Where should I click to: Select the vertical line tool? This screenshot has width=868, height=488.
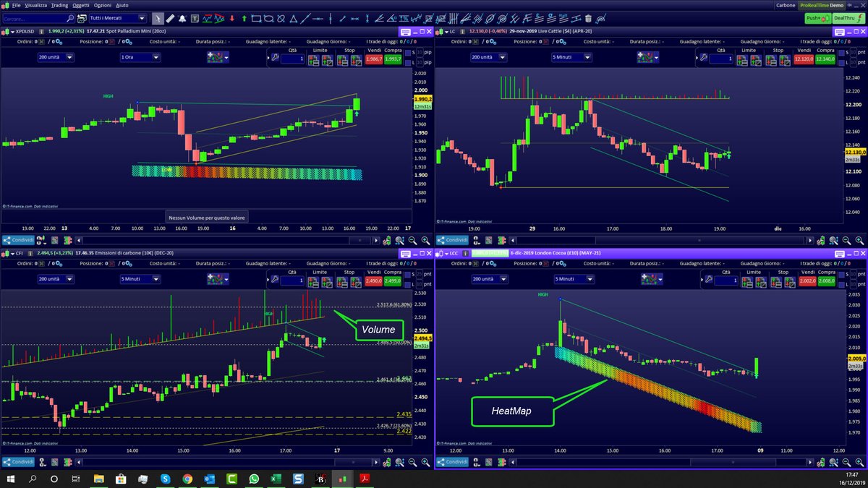click(x=331, y=18)
